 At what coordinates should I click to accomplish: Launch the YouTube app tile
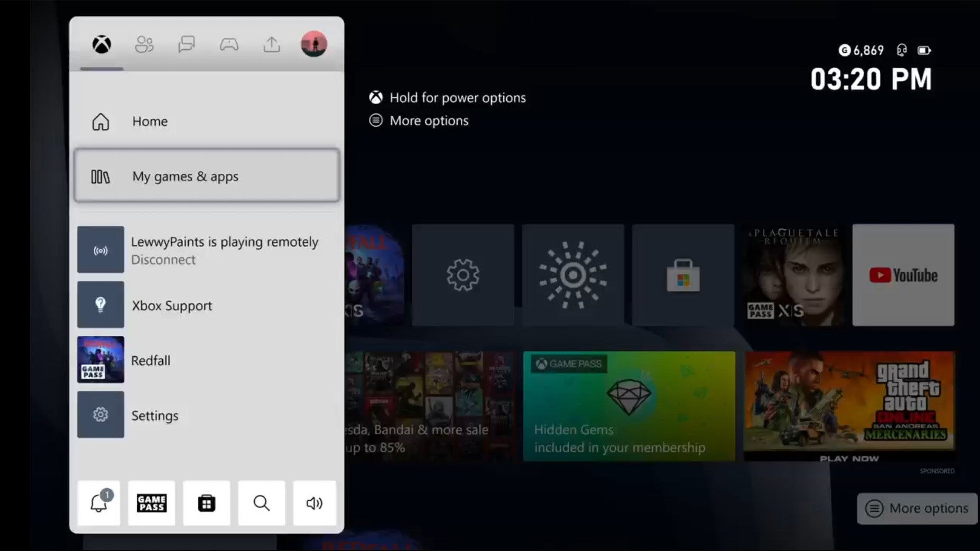903,275
